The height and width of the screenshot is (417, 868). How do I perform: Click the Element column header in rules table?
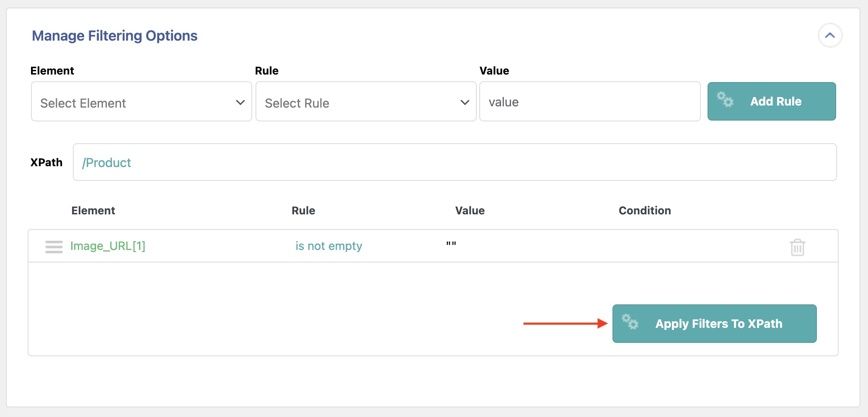[x=93, y=211]
